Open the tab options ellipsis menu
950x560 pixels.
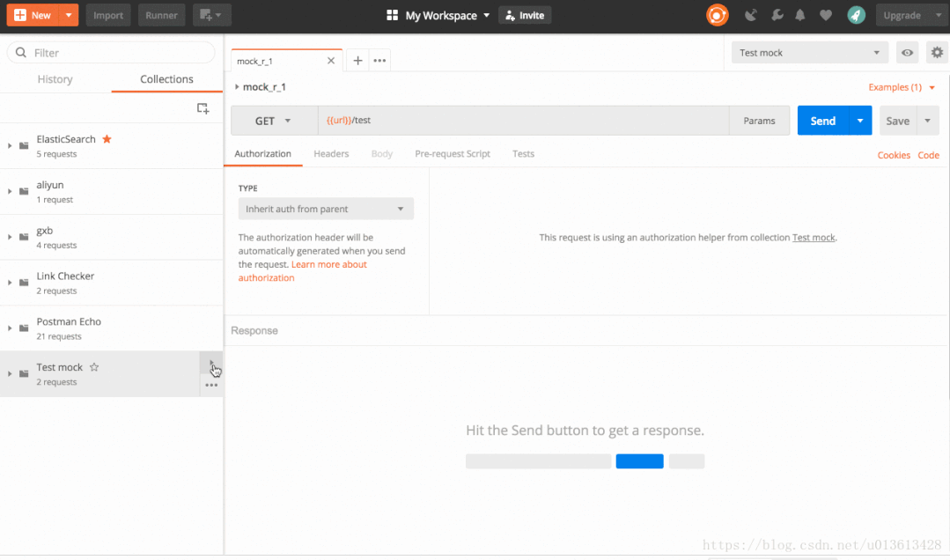(x=379, y=61)
